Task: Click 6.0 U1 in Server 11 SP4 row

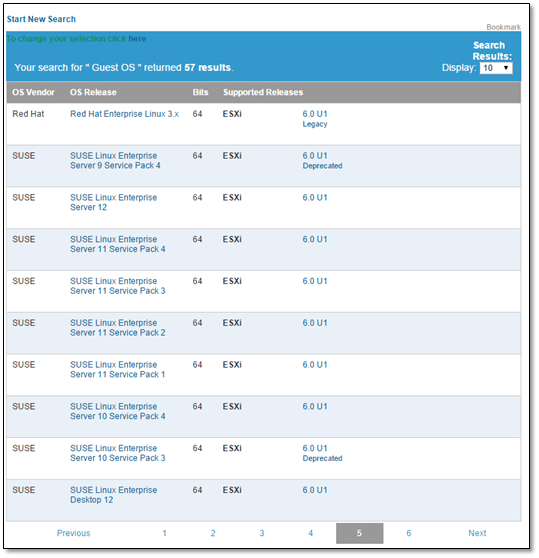Action: [315, 239]
